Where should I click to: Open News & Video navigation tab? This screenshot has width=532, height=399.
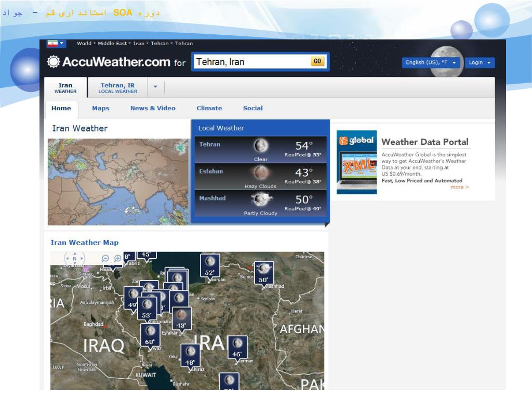(x=153, y=108)
